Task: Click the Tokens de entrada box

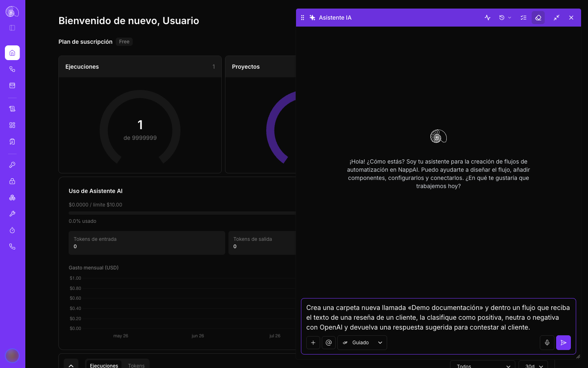Action: pyautogui.click(x=147, y=243)
